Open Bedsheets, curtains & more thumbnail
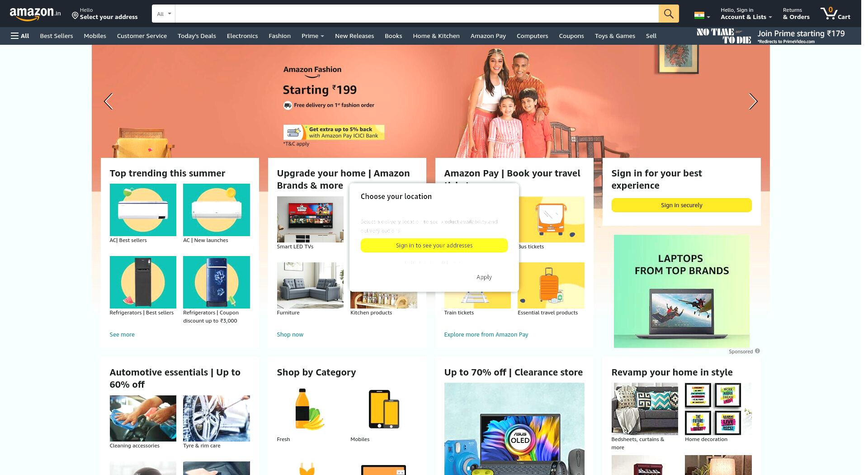Image resolution: width=868 pixels, height=475 pixels. pyautogui.click(x=645, y=408)
